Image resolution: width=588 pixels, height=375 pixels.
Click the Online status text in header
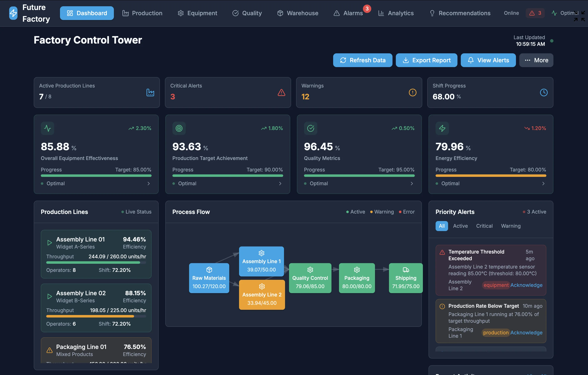tap(511, 13)
